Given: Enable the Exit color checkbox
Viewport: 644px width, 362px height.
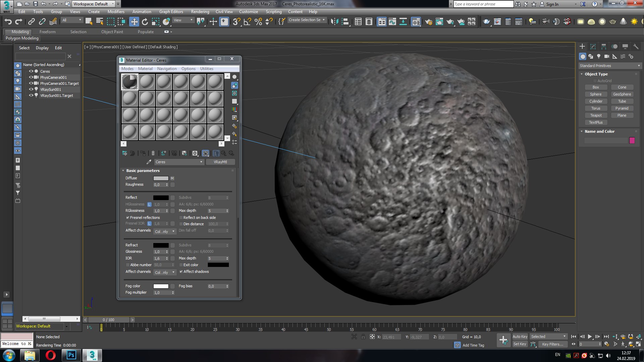Looking at the screenshot, I should pyautogui.click(x=181, y=265).
